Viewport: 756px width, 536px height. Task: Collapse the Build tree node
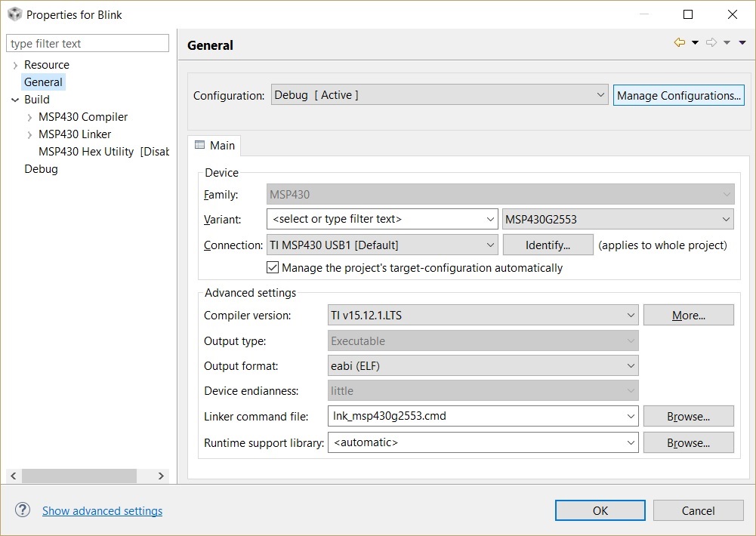pos(15,100)
